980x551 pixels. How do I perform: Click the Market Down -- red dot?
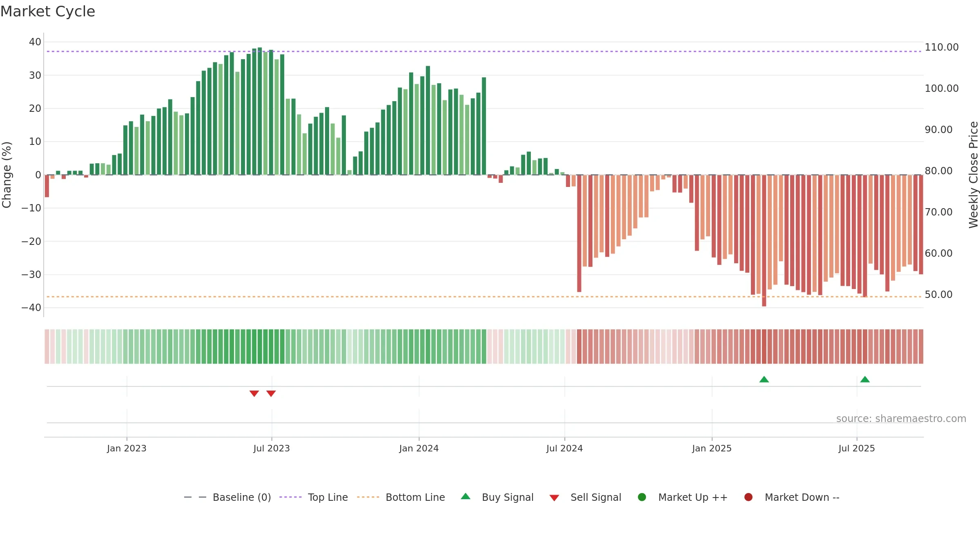pyautogui.click(x=748, y=497)
